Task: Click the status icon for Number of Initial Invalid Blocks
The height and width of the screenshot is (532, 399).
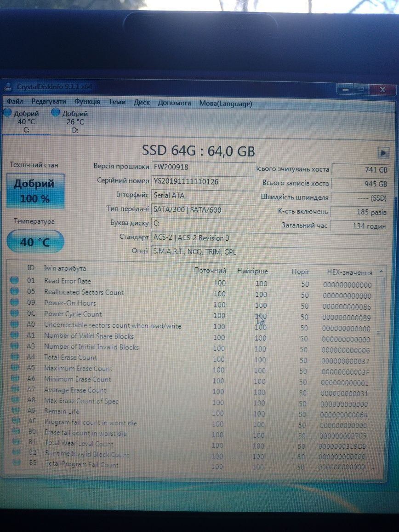Action: pos(14,346)
